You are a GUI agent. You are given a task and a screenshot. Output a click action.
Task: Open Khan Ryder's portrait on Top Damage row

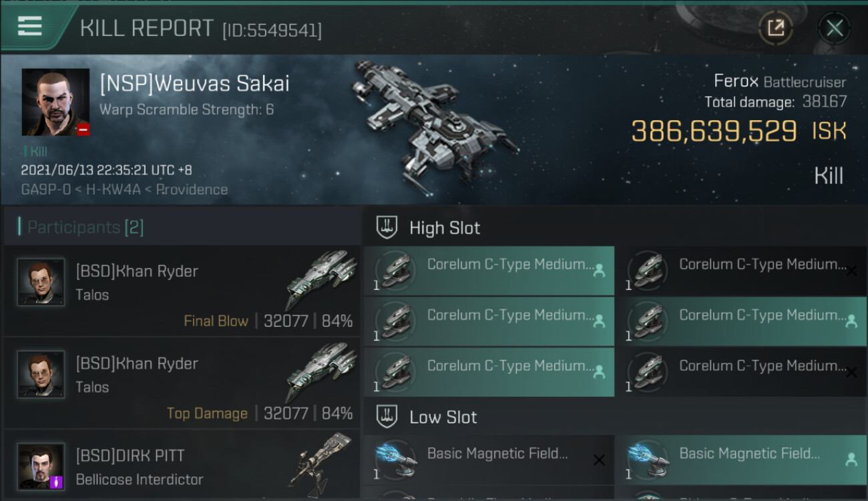point(41,374)
